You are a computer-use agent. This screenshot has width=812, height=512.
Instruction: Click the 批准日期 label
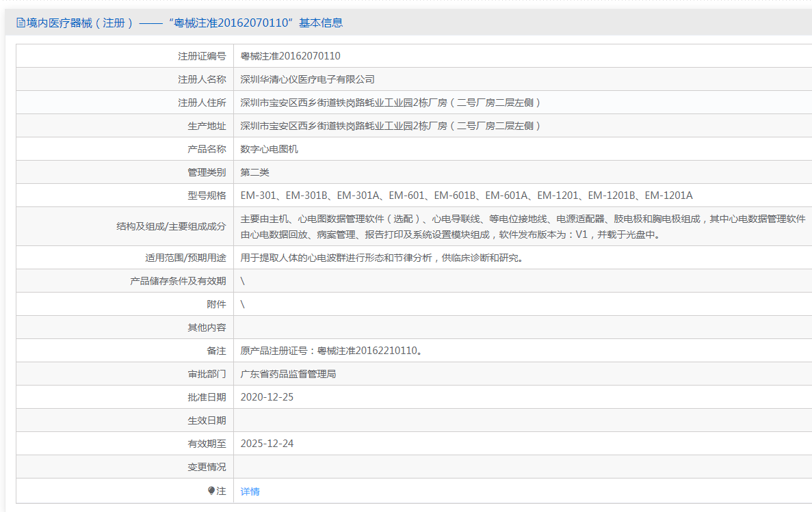207,397
